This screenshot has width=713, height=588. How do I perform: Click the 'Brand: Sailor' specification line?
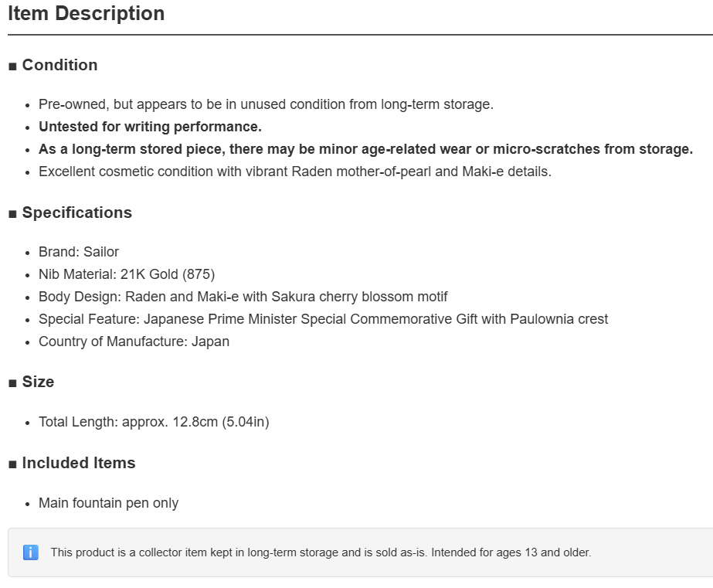79,252
